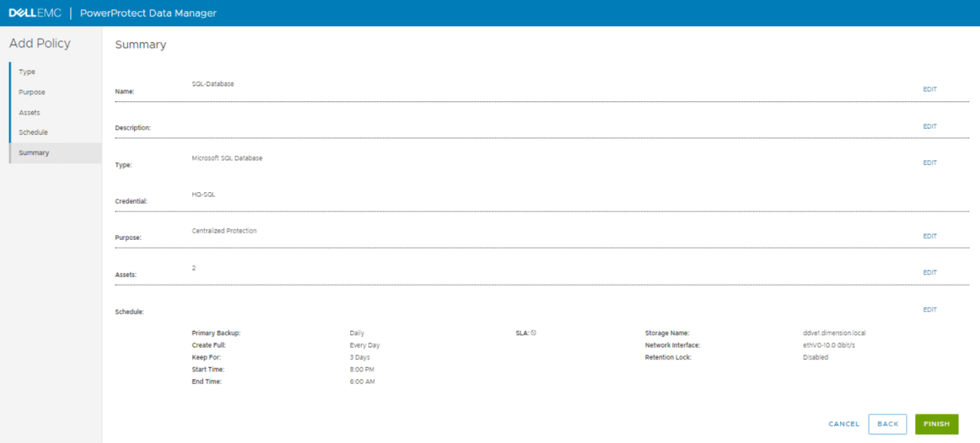The image size is (980, 443).
Task: Click the Daily backup value
Action: (x=357, y=334)
